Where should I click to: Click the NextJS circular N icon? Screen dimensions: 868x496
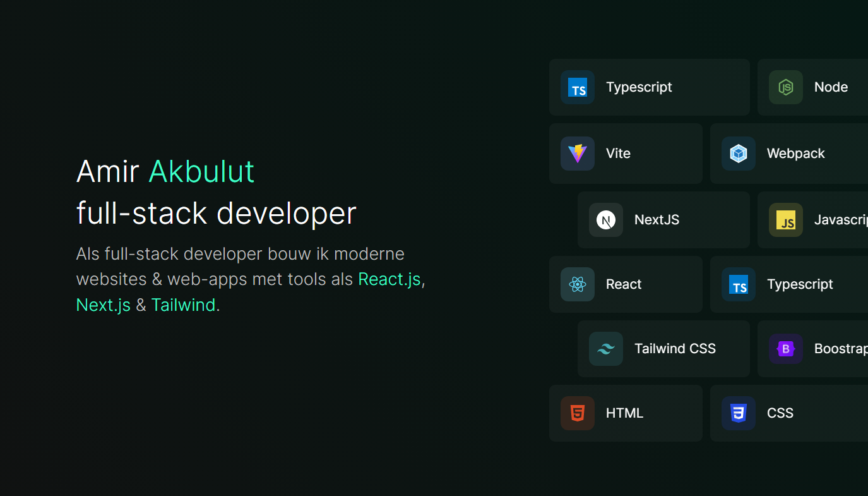tap(605, 220)
